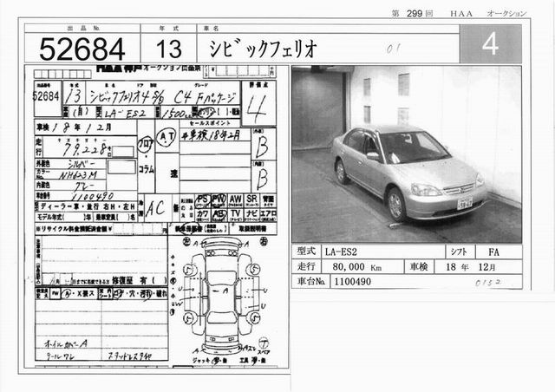Click the handwritten 評価点 score 4
Screen dimensions: 555x392
tap(257, 109)
